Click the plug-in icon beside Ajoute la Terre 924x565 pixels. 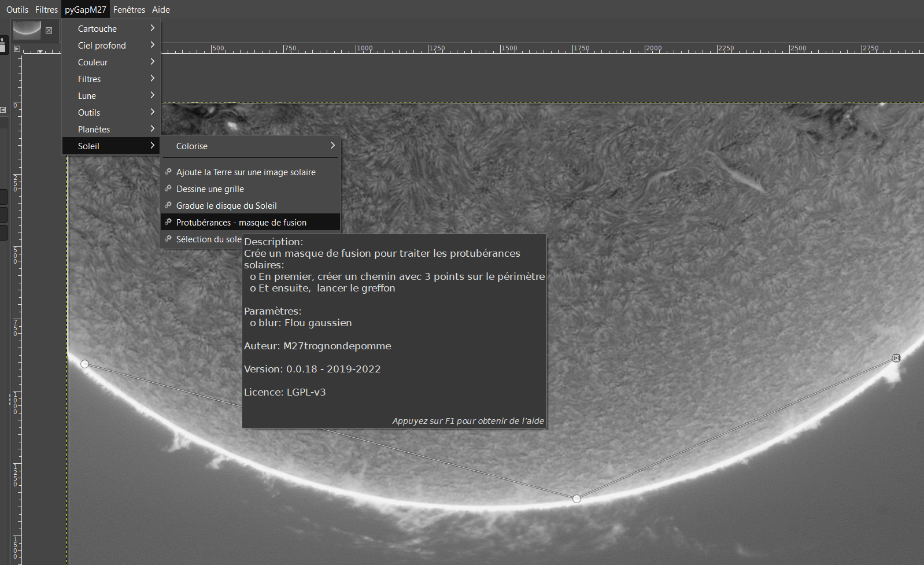(x=168, y=172)
